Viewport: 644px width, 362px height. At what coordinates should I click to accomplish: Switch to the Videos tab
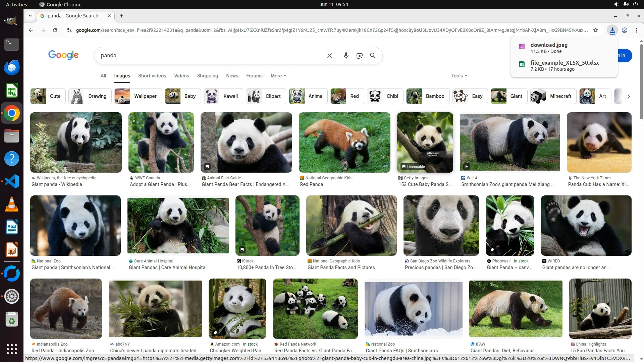point(181,76)
